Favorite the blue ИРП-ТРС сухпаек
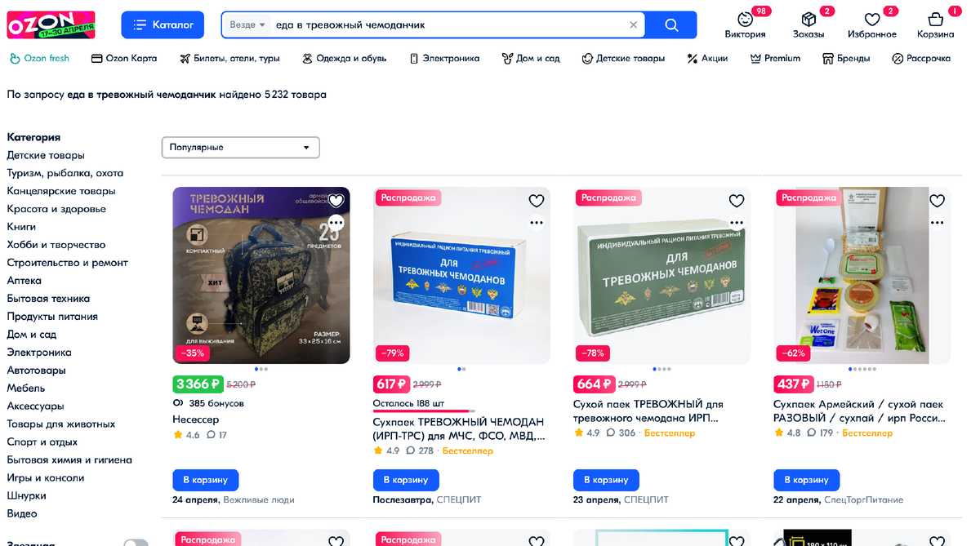Screen dimensions: 980x546 (536, 201)
